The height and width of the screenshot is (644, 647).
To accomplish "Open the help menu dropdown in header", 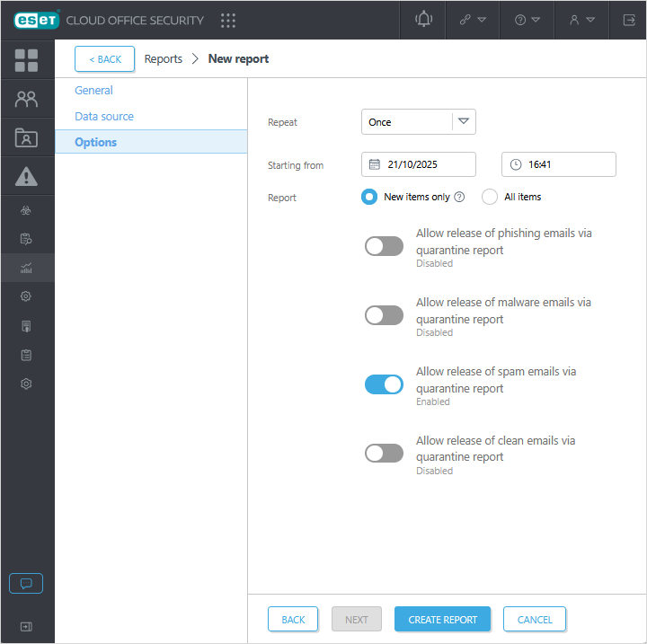I will click(527, 20).
